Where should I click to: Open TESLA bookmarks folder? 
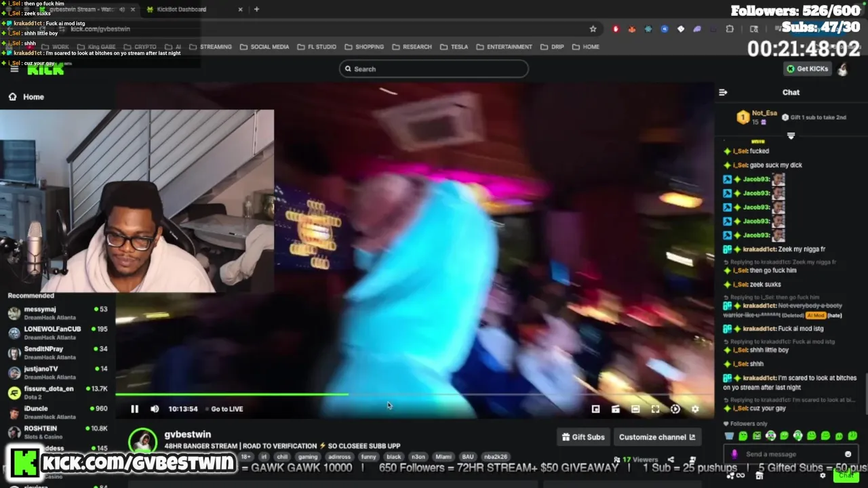[x=454, y=47]
